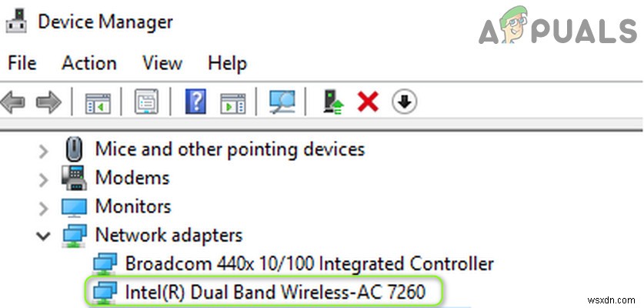Click the show/hide console tree icon
The width and height of the screenshot is (644, 308).
98,102
